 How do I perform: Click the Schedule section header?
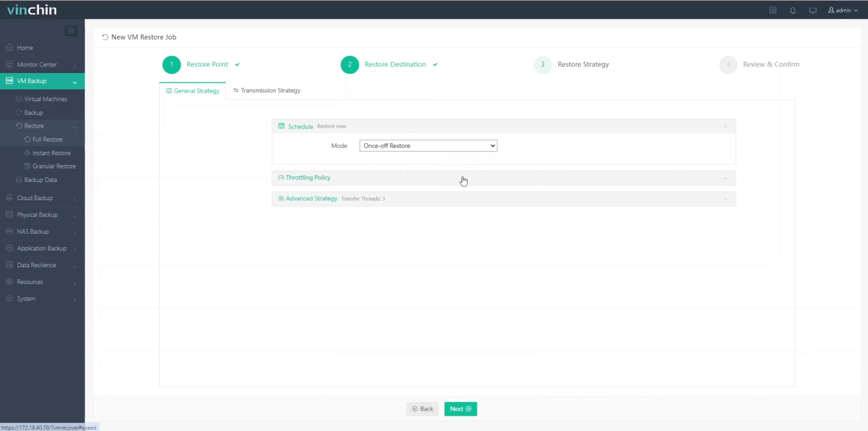503,126
